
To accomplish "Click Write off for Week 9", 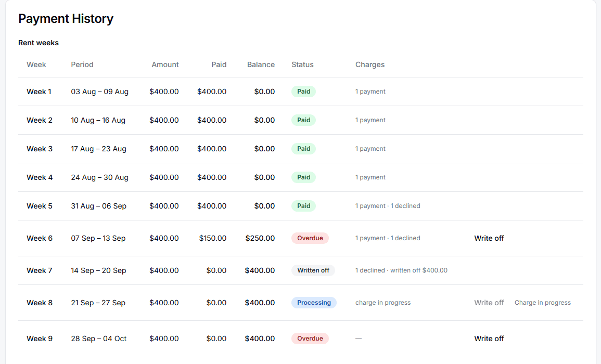I will pos(489,339).
